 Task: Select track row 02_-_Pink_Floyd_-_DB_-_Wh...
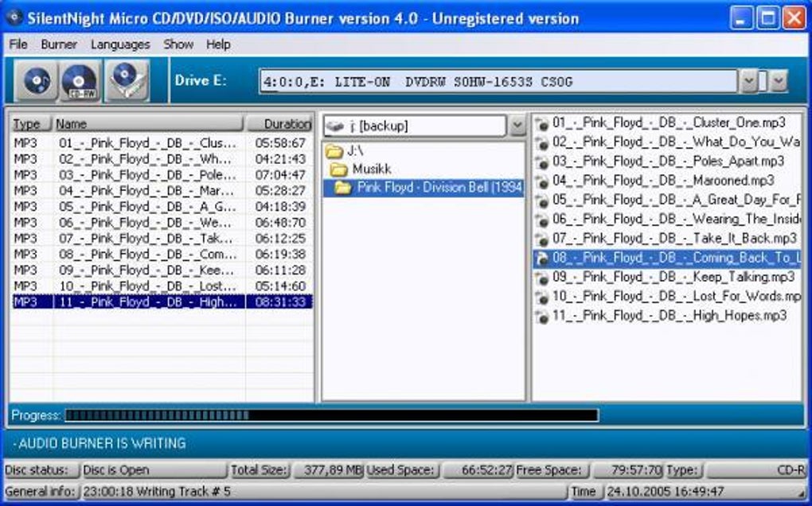point(162,159)
